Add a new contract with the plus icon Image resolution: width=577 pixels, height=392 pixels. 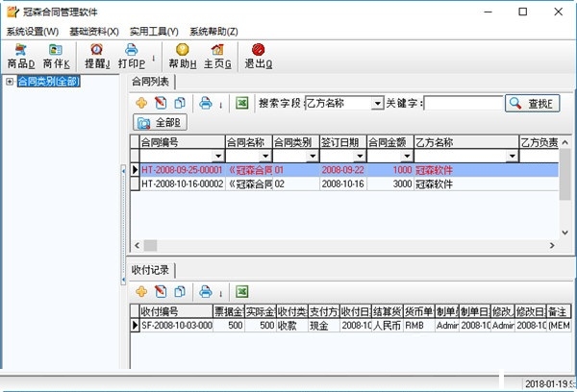(141, 103)
